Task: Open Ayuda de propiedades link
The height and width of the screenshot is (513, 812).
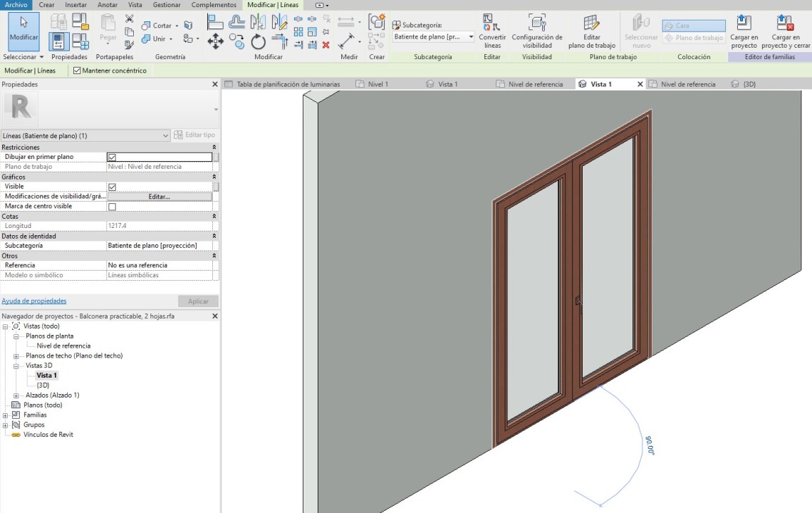Action: coord(34,301)
